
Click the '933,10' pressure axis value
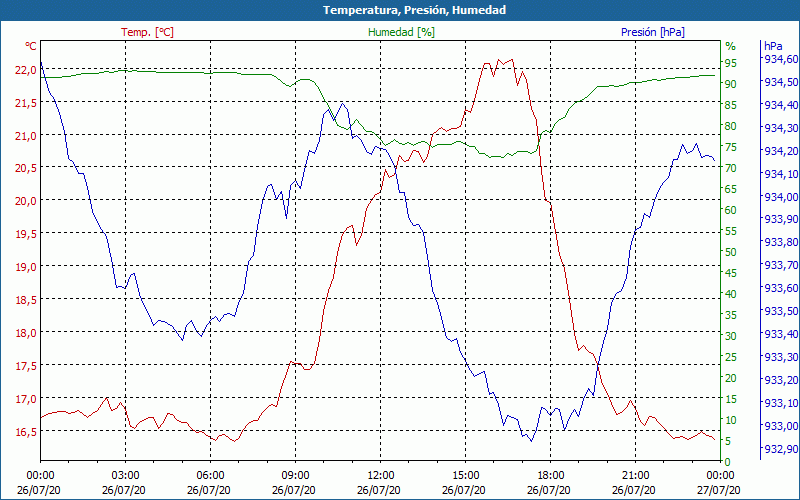point(781,403)
